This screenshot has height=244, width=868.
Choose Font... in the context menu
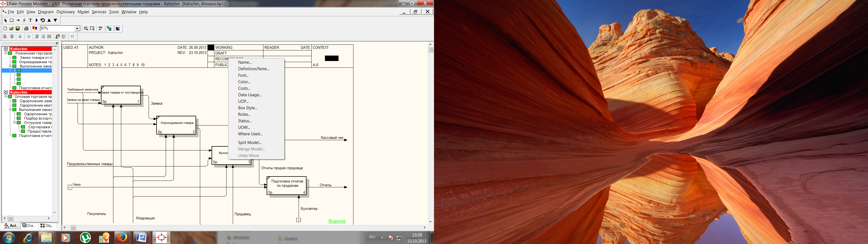point(256,75)
